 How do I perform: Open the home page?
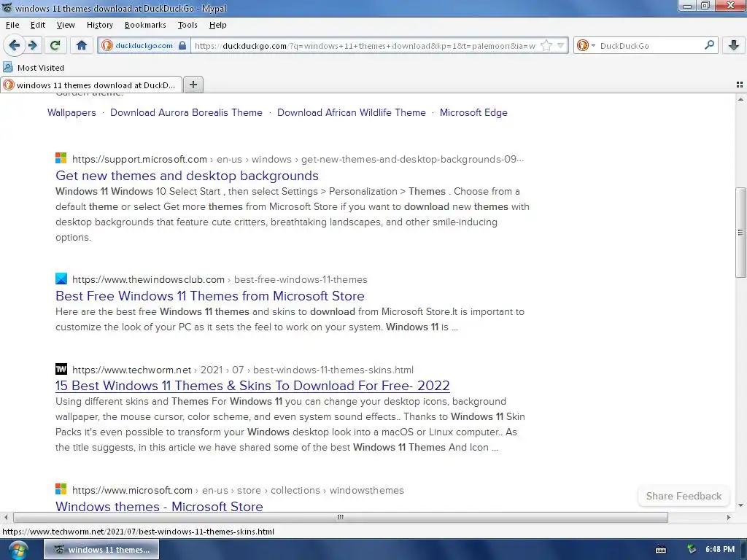pos(82,45)
